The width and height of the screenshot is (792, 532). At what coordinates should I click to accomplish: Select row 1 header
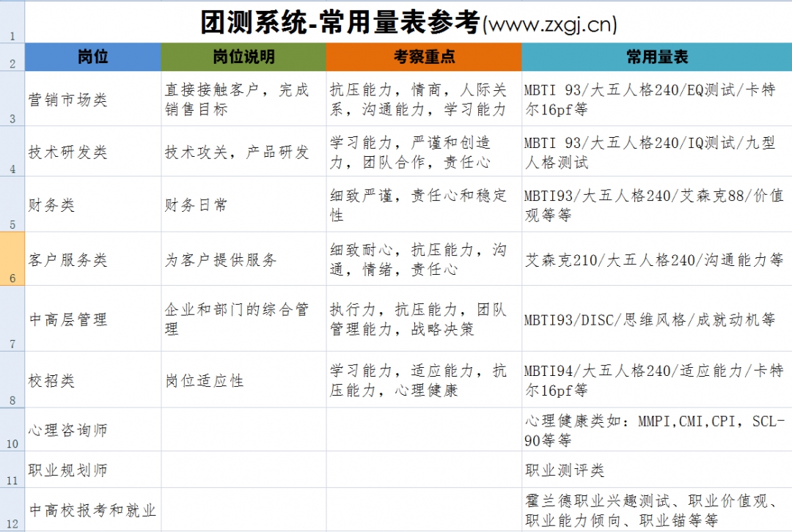pos(12,22)
